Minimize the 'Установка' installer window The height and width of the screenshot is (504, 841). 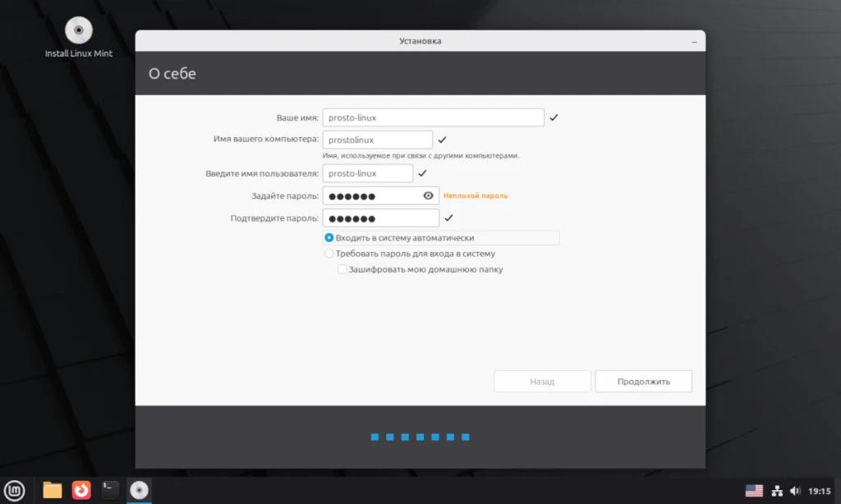(x=694, y=41)
